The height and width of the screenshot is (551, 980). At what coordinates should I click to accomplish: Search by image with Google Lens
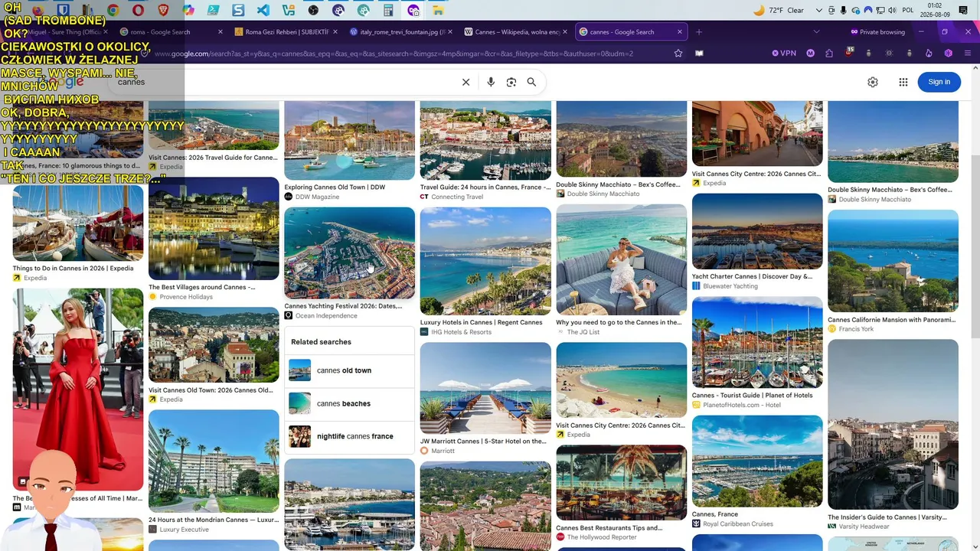coord(511,82)
